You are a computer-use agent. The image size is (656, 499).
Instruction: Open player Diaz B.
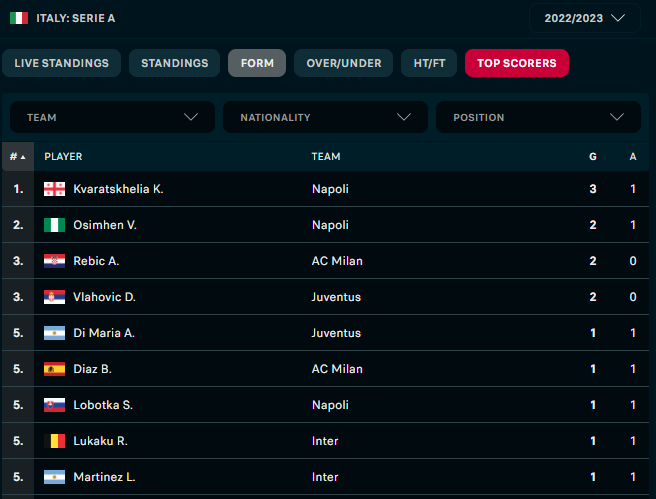point(92,369)
